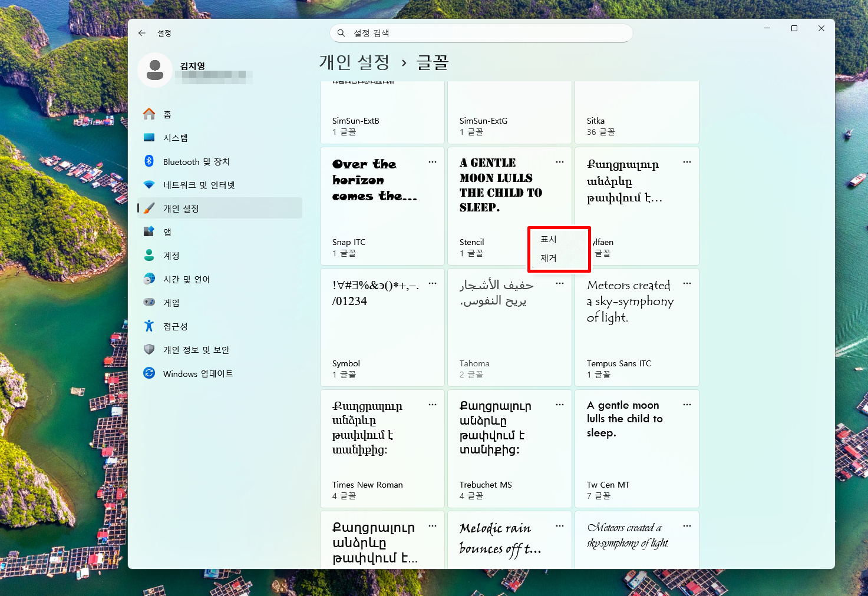
Task: Open 계정 via person icon
Action: (149, 255)
